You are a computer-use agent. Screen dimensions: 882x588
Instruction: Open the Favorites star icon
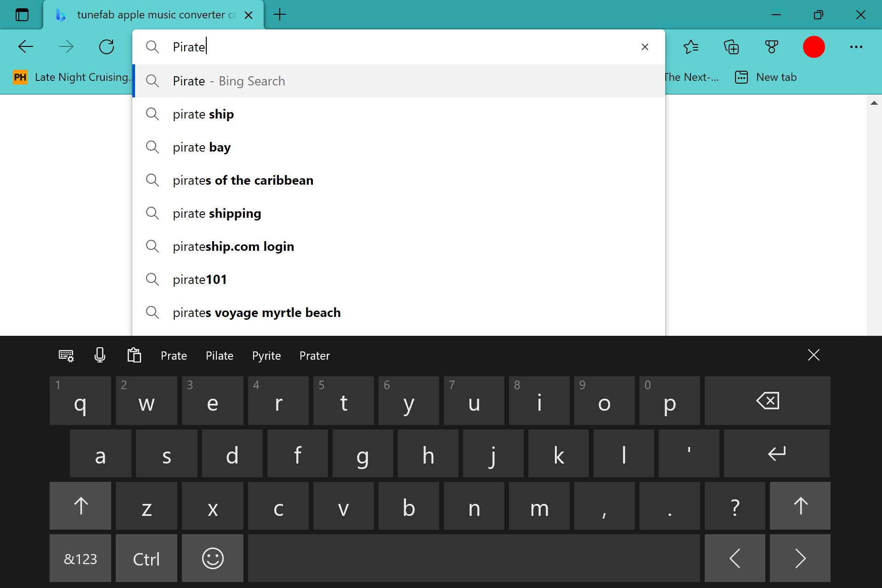click(691, 47)
